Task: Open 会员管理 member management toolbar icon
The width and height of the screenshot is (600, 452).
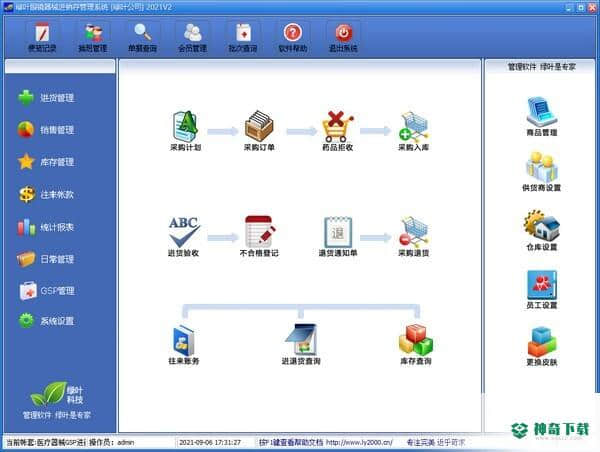Action: (x=192, y=38)
